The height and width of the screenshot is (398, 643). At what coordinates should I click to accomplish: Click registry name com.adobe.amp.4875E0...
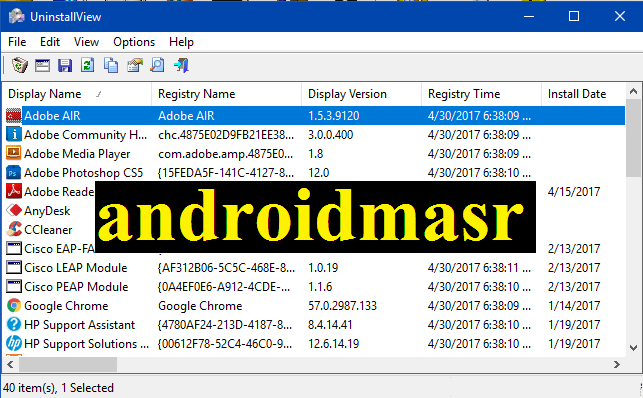coord(226,154)
